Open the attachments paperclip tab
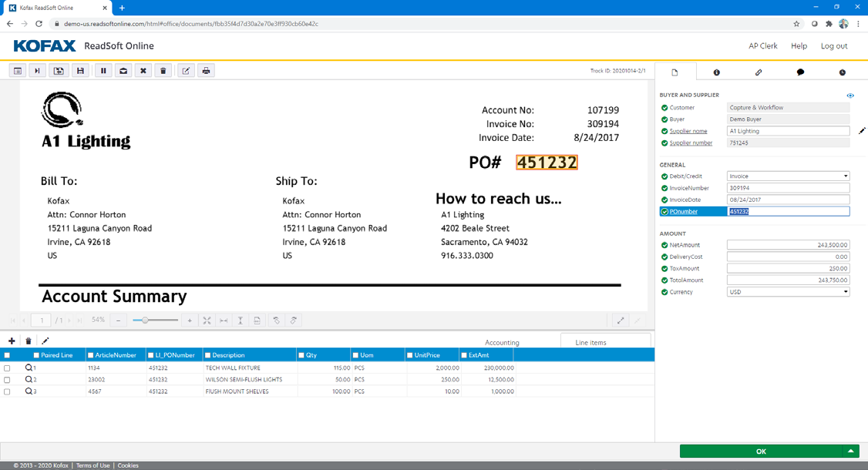 pos(759,72)
